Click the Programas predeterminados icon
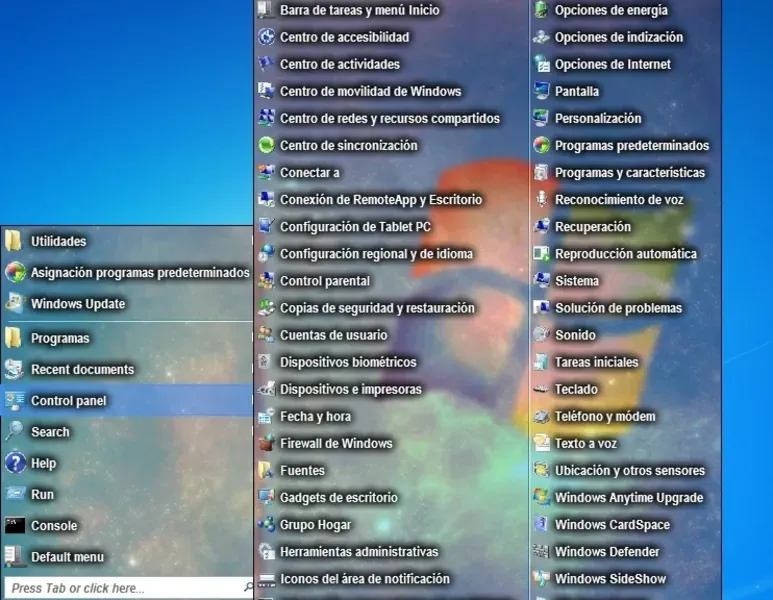 (541, 145)
